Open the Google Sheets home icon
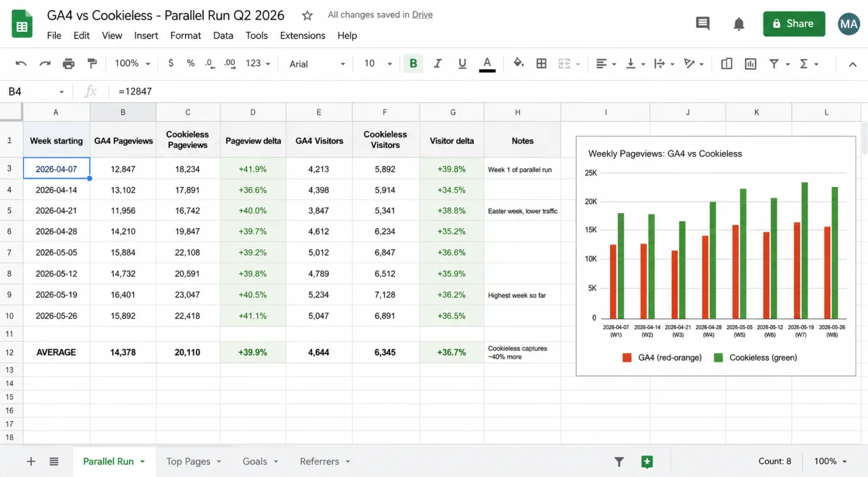The height and width of the screenshot is (477, 868). click(22, 24)
